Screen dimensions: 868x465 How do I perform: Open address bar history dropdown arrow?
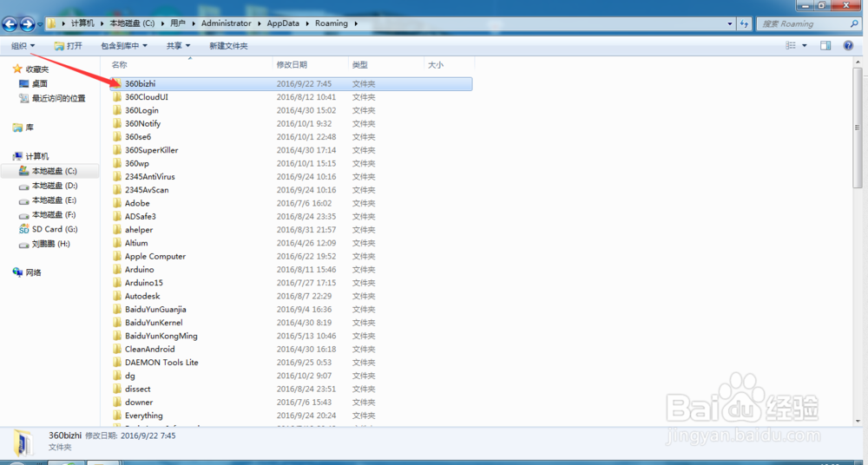click(731, 23)
